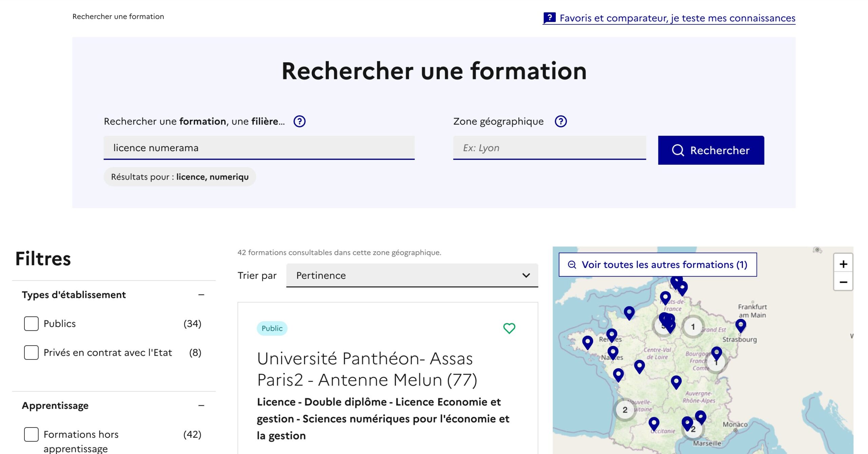Click help icon next to Zone géographique
Image resolution: width=868 pixels, height=454 pixels.
pyautogui.click(x=560, y=121)
